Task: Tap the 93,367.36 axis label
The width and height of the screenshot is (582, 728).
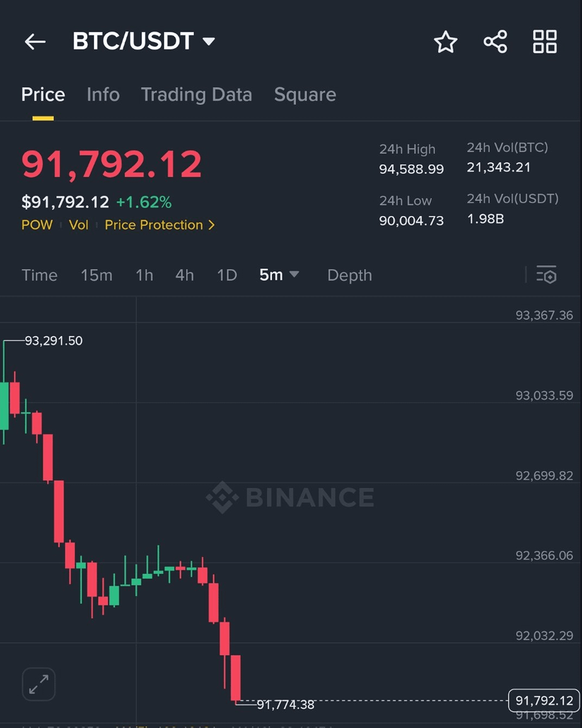Action: tap(544, 315)
